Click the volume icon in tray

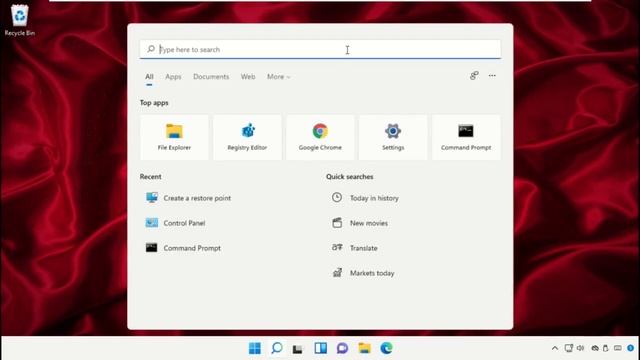(x=580, y=348)
